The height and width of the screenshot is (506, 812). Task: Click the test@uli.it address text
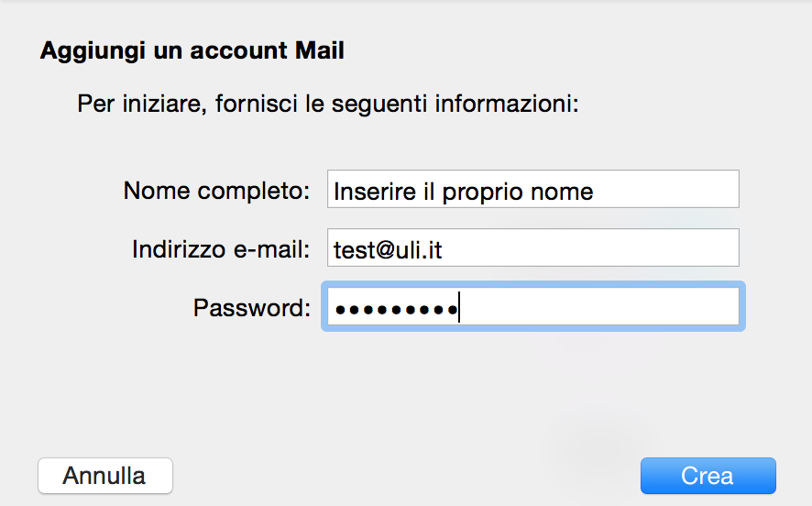coord(388,249)
